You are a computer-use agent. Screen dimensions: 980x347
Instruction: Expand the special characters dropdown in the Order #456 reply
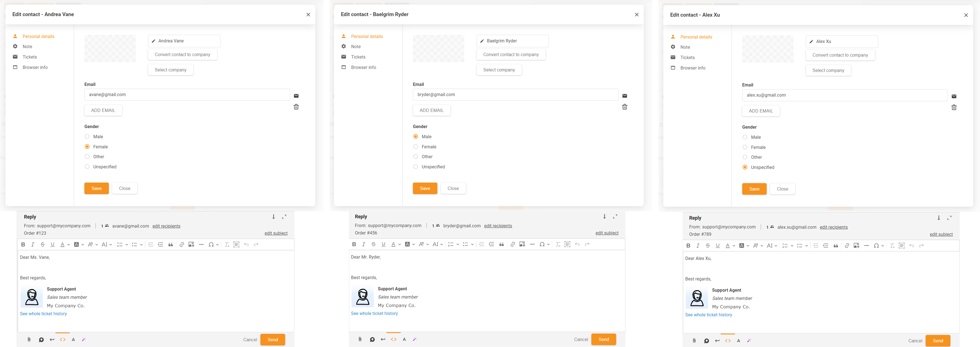point(548,244)
